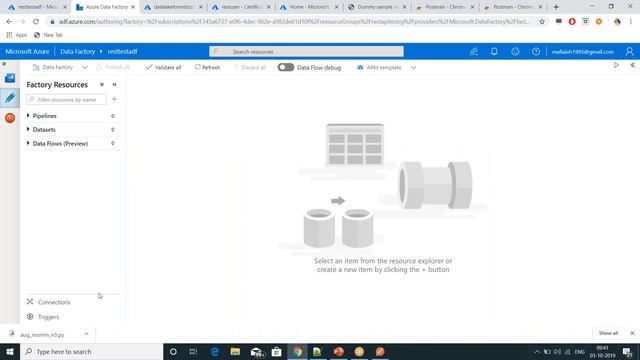Focus the Filter resources by name field

pyautogui.click(x=67, y=100)
